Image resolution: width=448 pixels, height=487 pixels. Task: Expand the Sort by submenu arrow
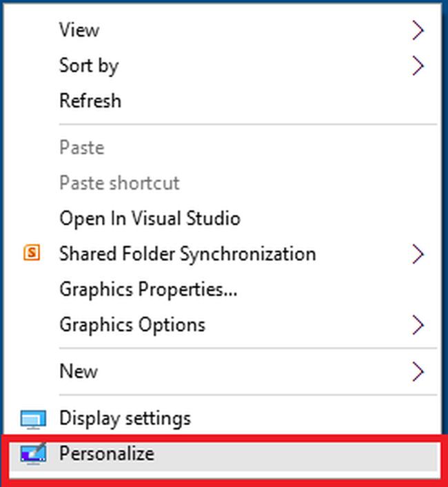point(417,66)
